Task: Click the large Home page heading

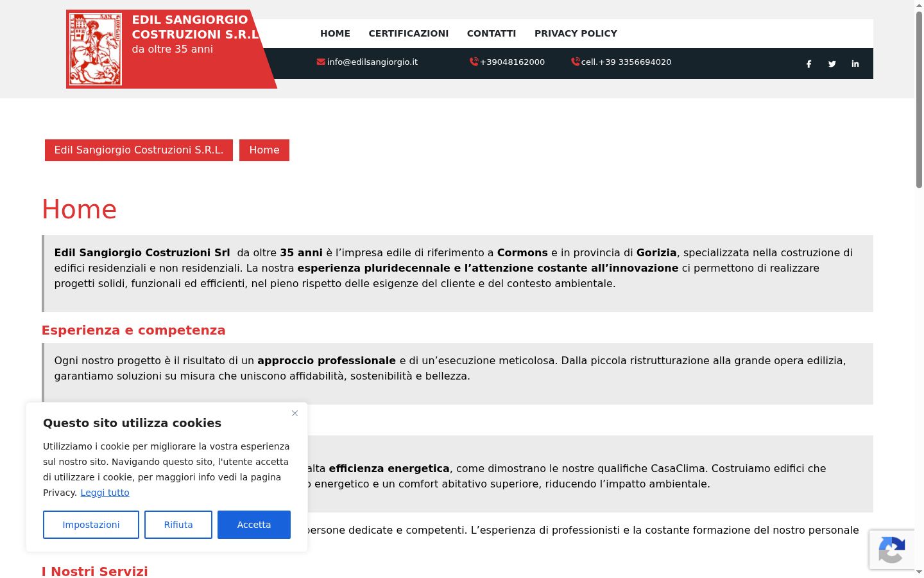Action: tap(80, 209)
